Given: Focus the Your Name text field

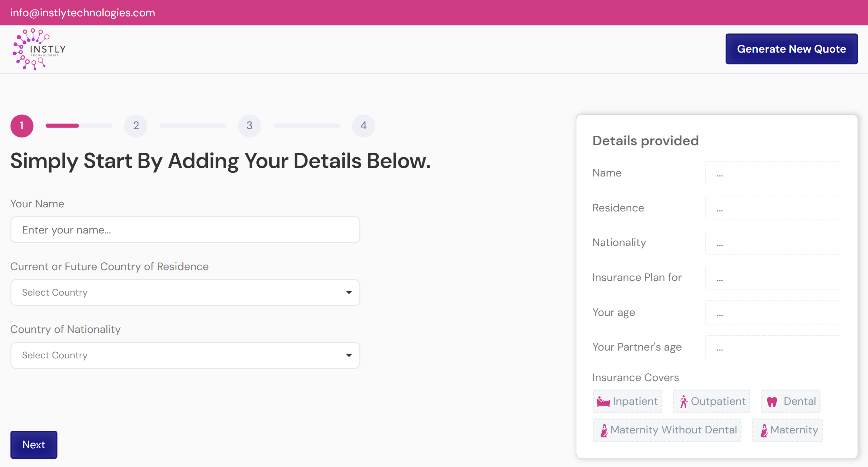Looking at the screenshot, I should pos(185,230).
